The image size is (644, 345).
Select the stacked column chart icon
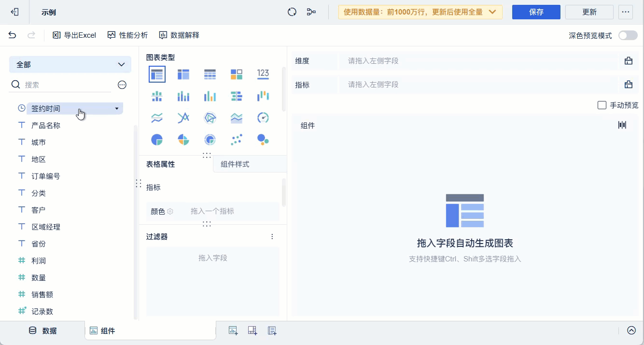[x=183, y=96]
